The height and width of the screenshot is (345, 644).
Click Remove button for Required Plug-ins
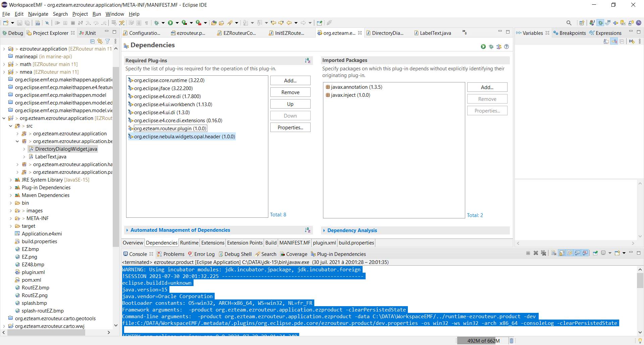point(290,92)
